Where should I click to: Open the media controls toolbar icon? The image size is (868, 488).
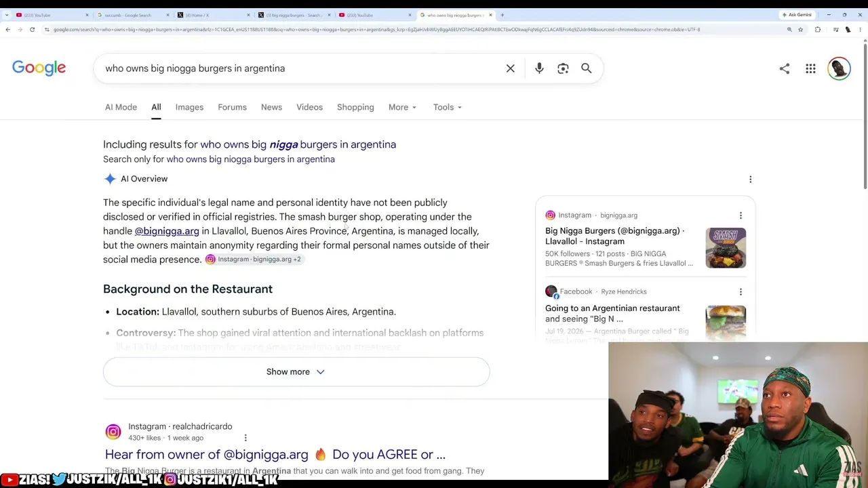[835, 29]
